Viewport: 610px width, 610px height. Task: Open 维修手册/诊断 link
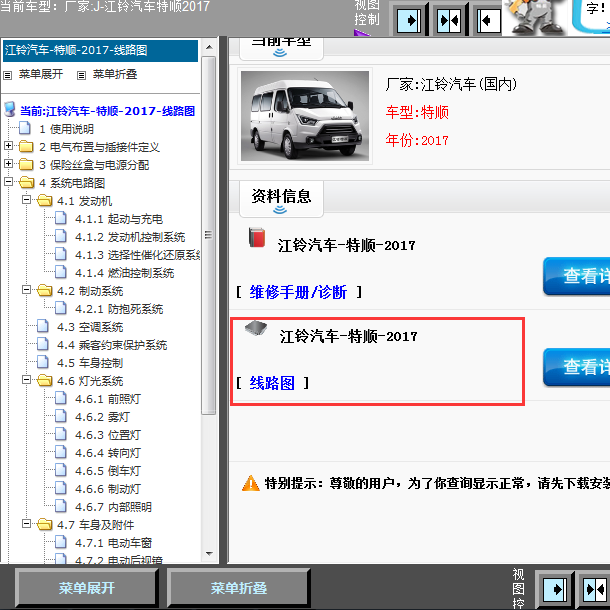(298, 292)
